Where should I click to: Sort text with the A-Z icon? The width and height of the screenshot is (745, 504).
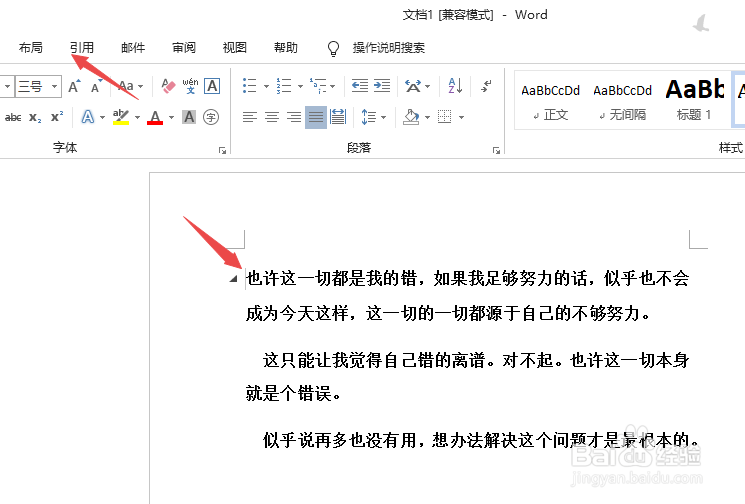click(x=455, y=86)
